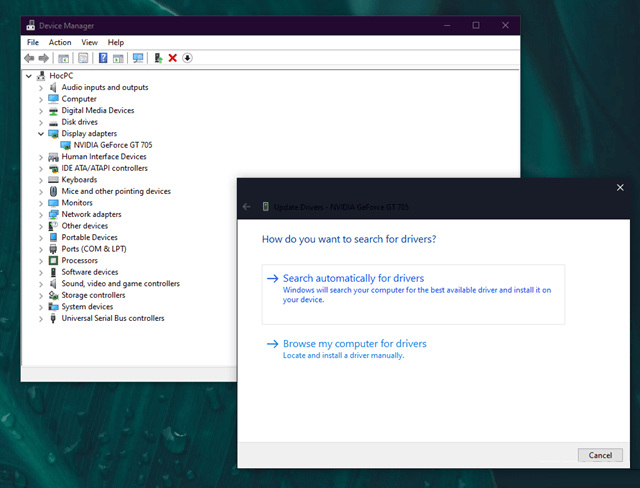The height and width of the screenshot is (488, 640).
Task: Expand the System devices category
Action: tap(41, 307)
